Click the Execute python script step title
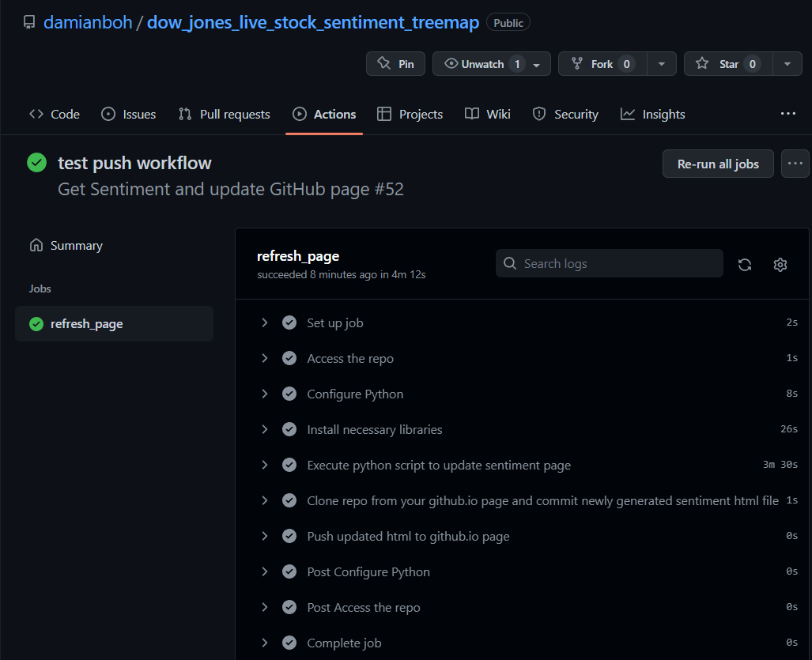 pos(439,466)
